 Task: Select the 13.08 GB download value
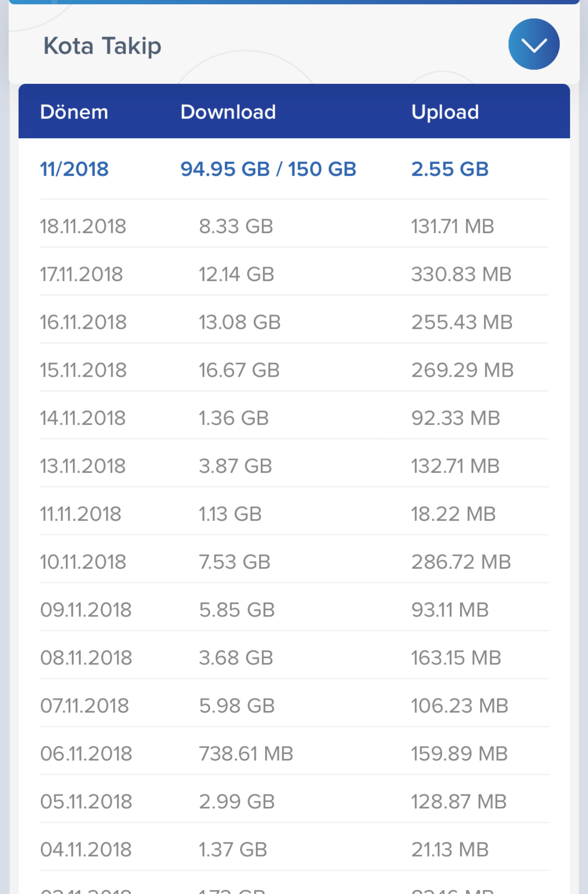(240, 322)
